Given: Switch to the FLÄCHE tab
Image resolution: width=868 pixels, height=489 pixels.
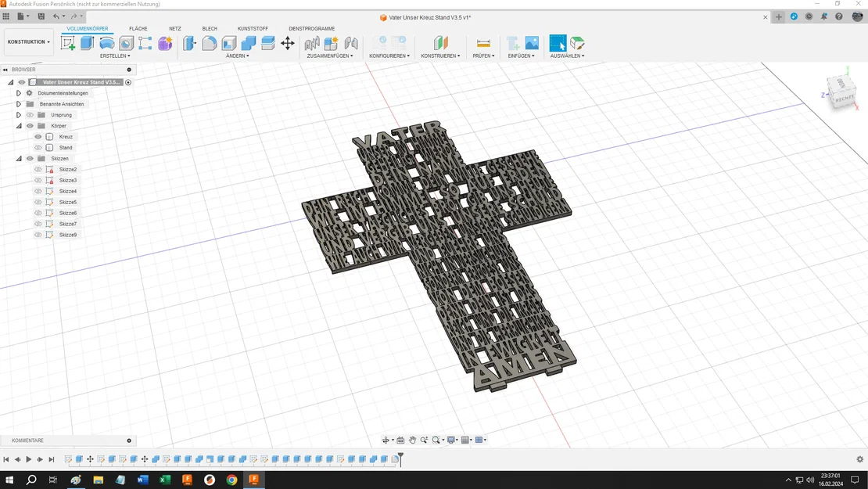Looking at the screenshot, I should pyautogui.click(x=138, y=29).
